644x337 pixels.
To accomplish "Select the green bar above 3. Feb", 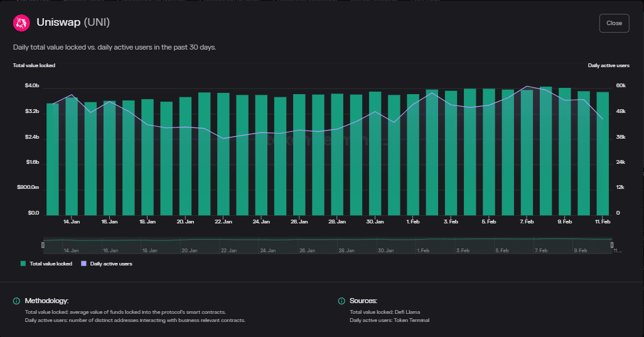I will point(451,153).
